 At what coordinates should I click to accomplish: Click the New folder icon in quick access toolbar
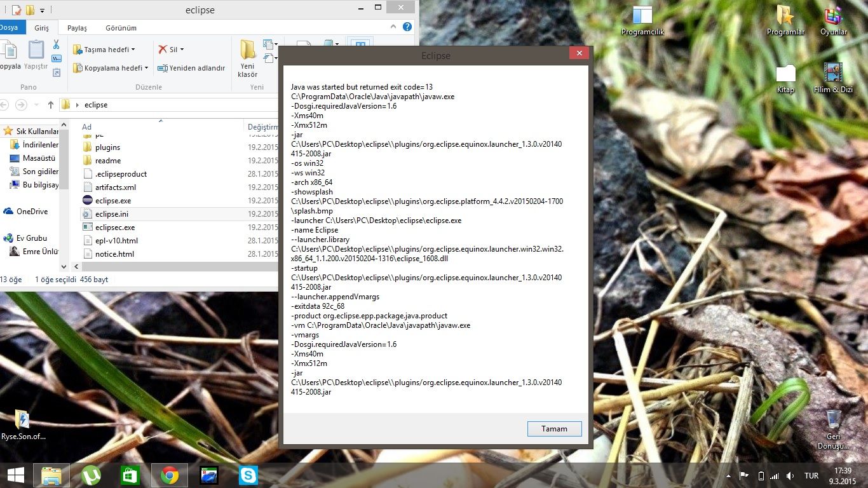30,10
